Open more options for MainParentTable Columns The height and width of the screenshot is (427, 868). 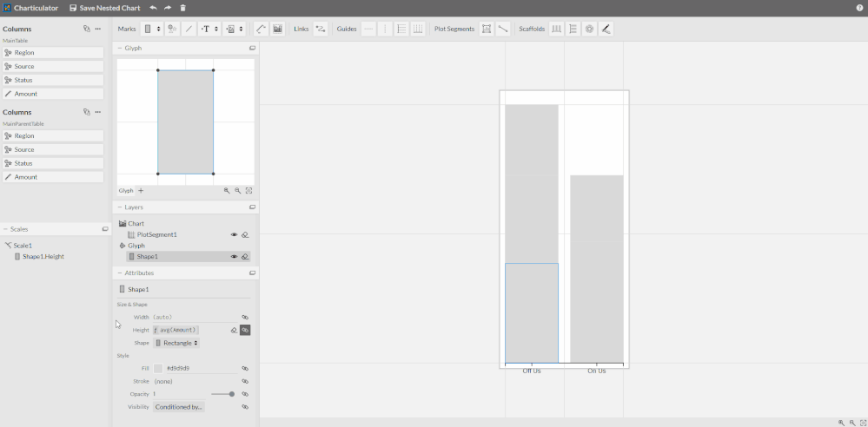[98, 112]
